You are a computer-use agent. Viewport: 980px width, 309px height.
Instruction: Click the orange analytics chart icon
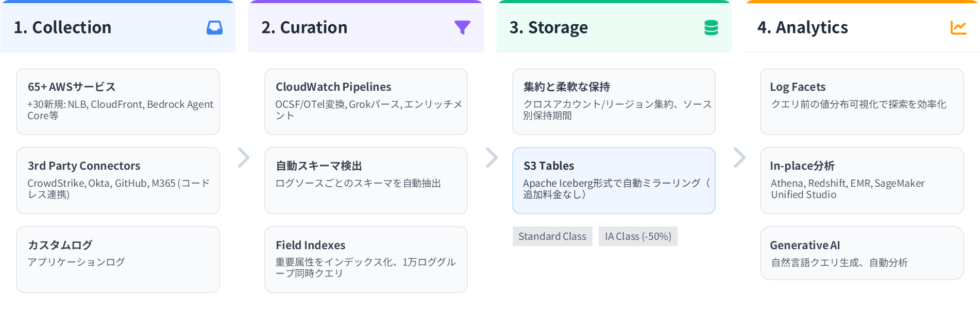point(958,28)
